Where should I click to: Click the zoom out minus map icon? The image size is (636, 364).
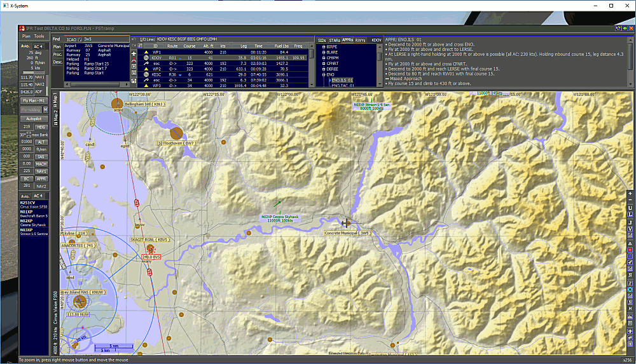tap(630, 200)
